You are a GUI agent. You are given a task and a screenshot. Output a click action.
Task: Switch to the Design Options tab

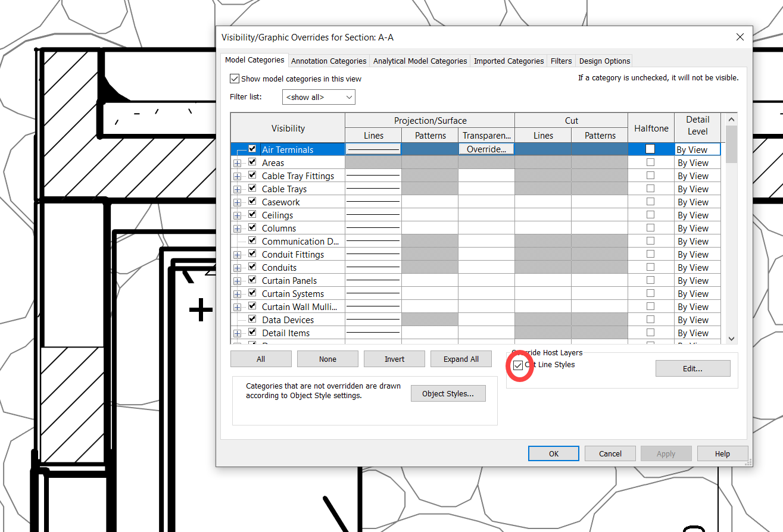coord(604,60)
